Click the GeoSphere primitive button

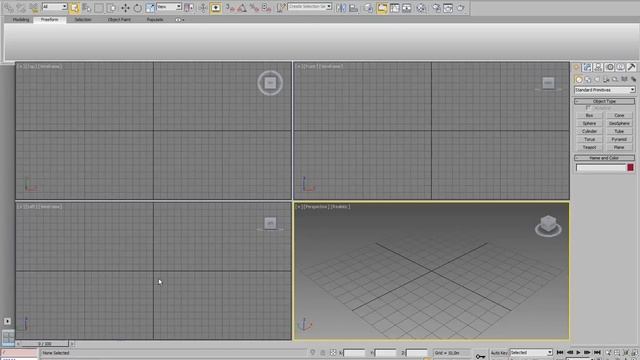tap(619, 123)
